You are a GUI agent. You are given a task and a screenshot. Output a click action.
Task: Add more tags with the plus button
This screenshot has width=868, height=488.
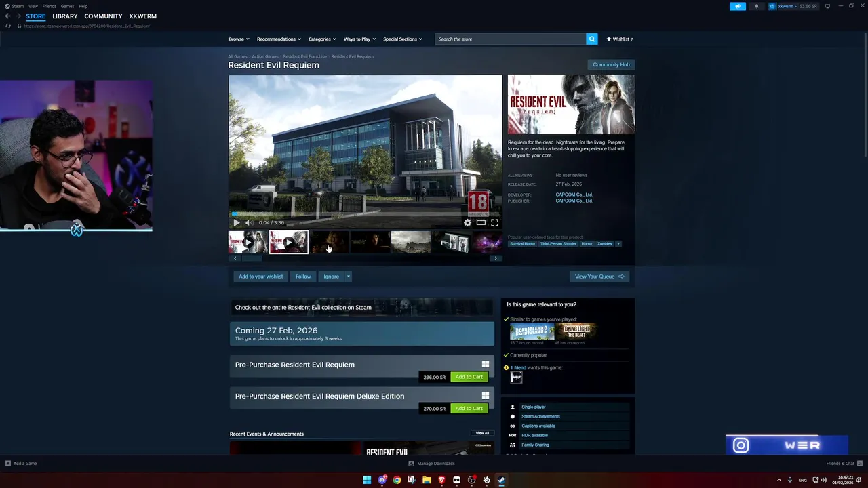pyautogui.click(x=618, y=243)
